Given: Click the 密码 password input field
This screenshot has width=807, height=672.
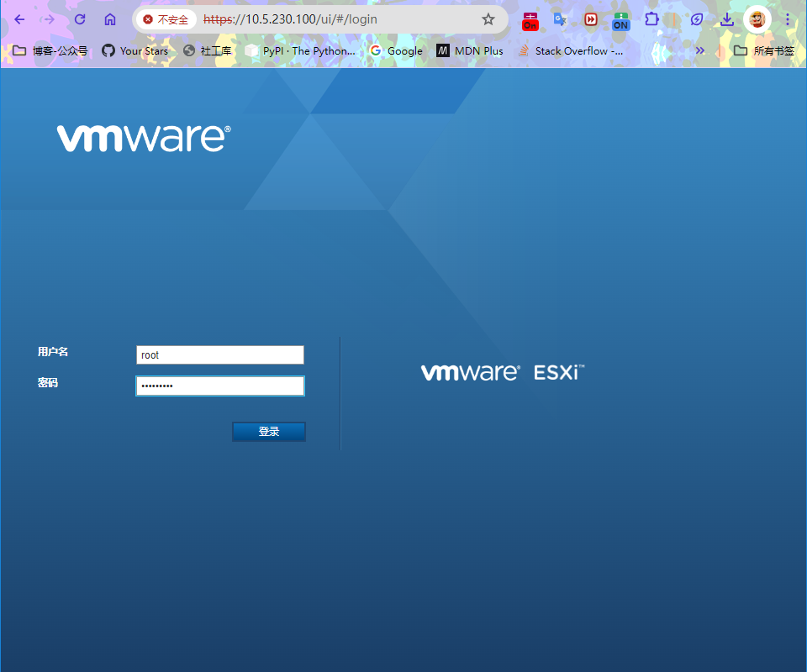Looking at the screenshot, I should coord(220,386).
